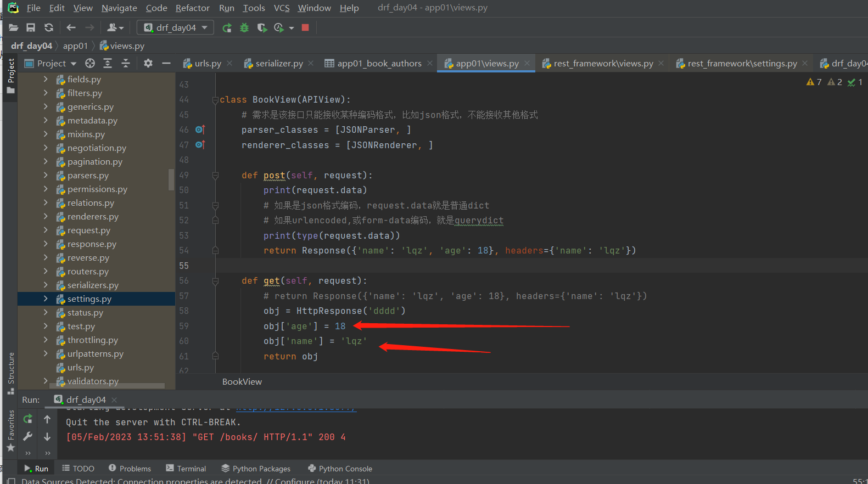
Task: Switch to rest_framework\settings.py tab
Action: [742, 64]
